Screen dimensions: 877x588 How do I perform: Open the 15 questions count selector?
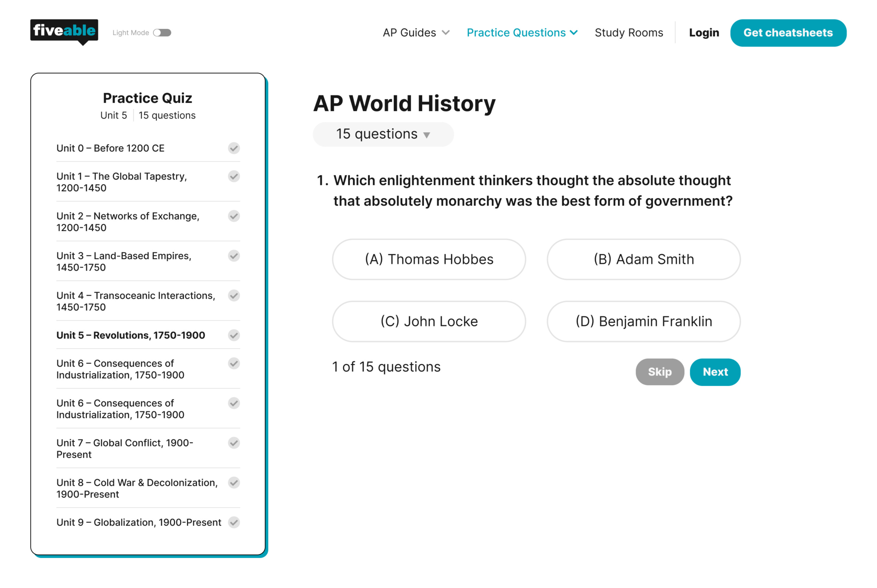tap(383, 134)
